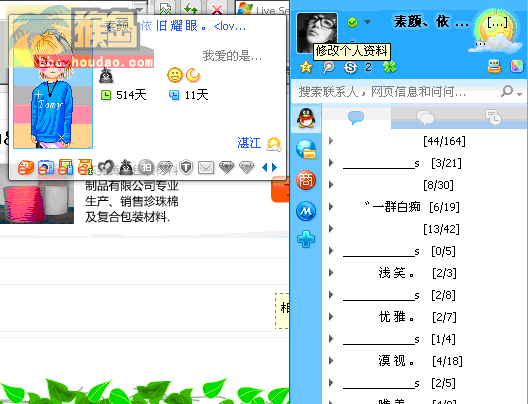Click the signature text 我爱的是…
528x404 pixels.
point(232,56)
